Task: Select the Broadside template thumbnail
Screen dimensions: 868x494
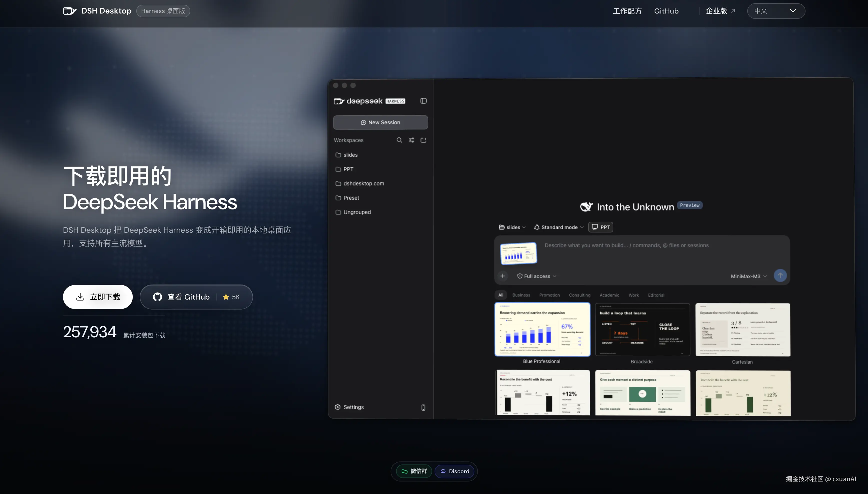Action: point(642,329)
